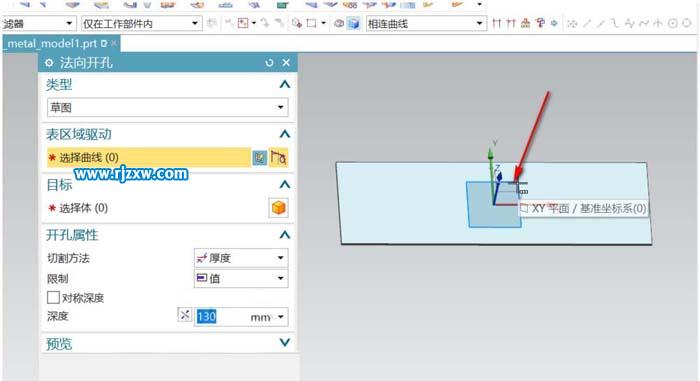Click the reverse direction icon beside 深度

pyautogui.click(x=184, y=315)
